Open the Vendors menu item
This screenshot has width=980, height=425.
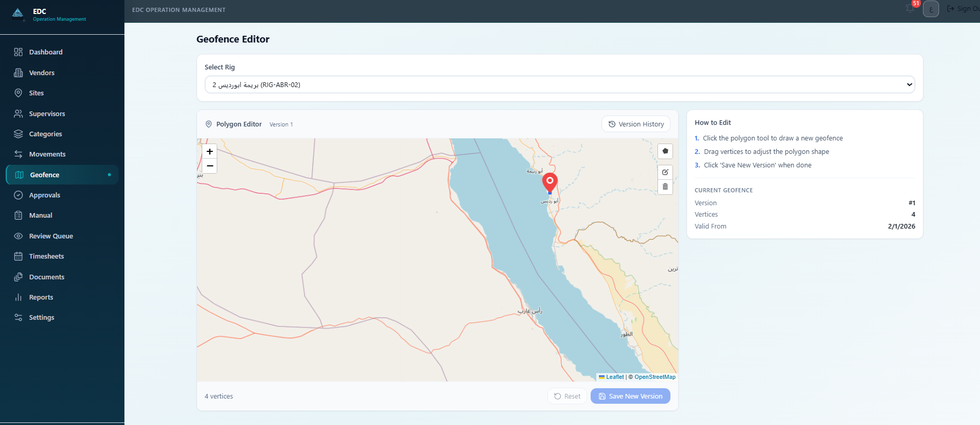click(62, 73)
